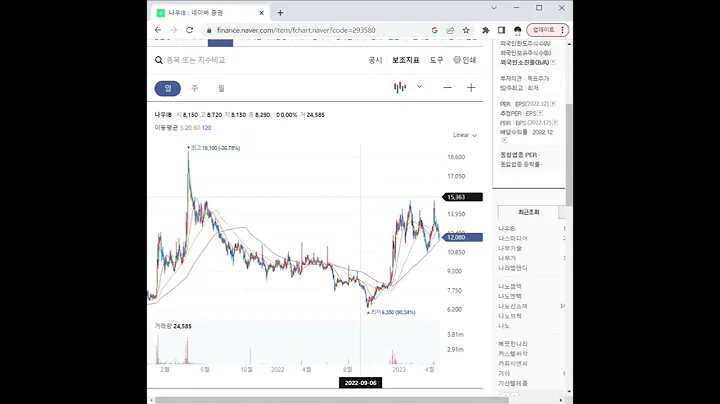
Task: Open tab search chevron in title bar
Action: pyautogui.click(x=494, y=8)
